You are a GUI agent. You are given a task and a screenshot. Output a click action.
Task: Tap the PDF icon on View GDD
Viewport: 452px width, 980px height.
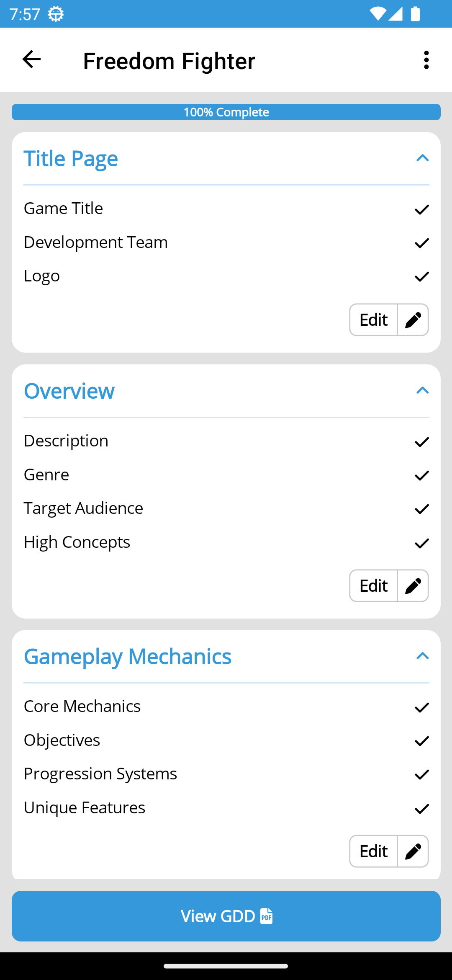(267, 916)
